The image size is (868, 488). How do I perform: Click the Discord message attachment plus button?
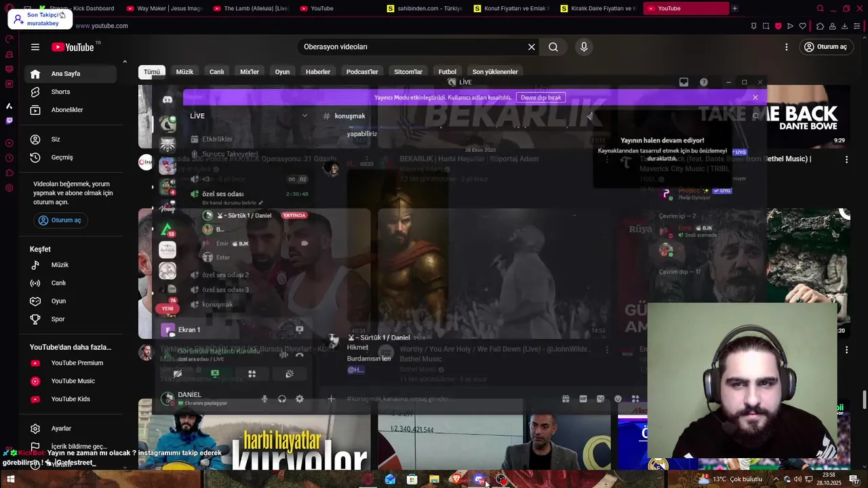(331, 399)
